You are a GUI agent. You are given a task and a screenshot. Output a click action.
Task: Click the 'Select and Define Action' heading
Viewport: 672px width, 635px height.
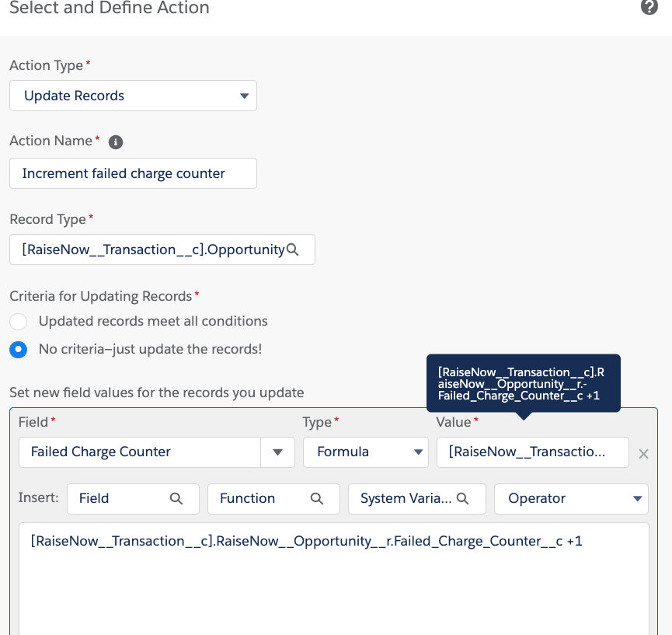pos(110,8)
